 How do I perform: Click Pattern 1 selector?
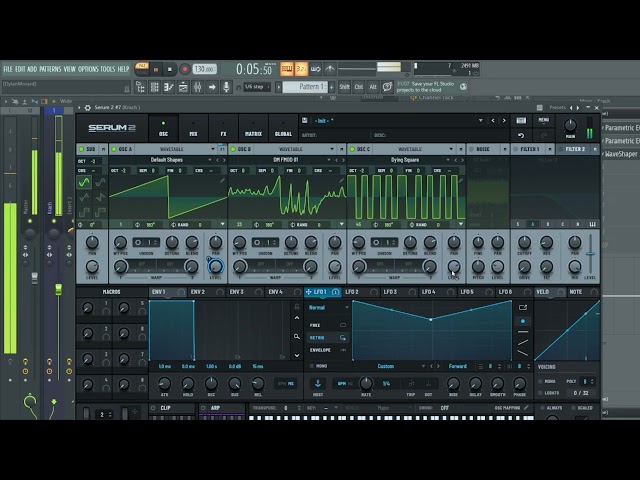[306, 87]
